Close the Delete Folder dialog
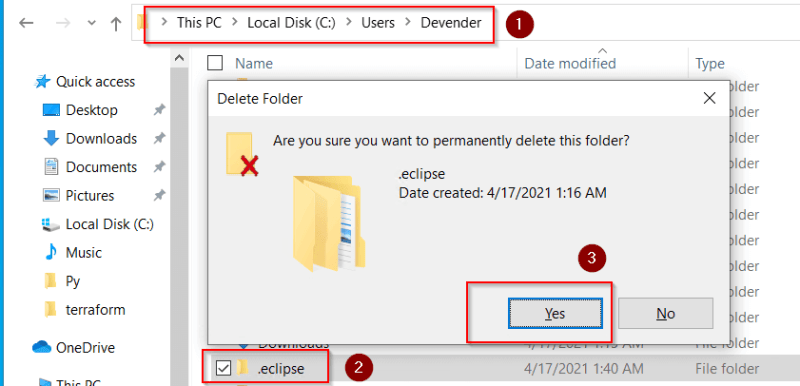800x386 pixels. (709, 98)
